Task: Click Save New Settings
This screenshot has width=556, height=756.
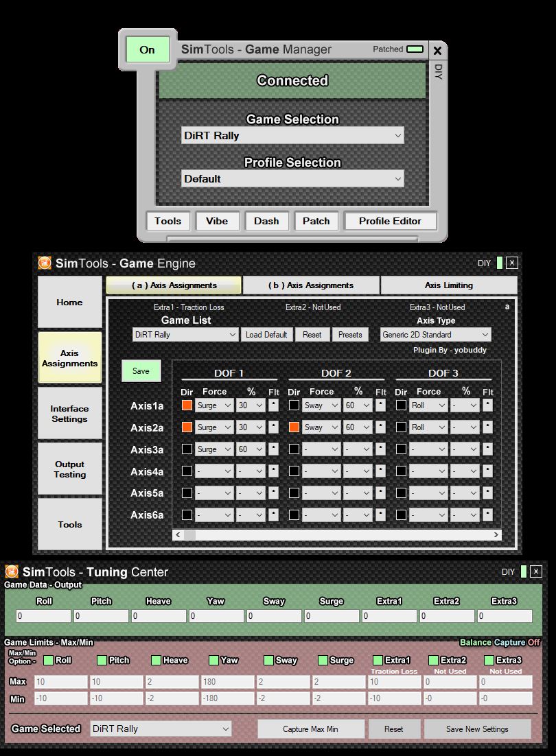Action: click(477, 729)
